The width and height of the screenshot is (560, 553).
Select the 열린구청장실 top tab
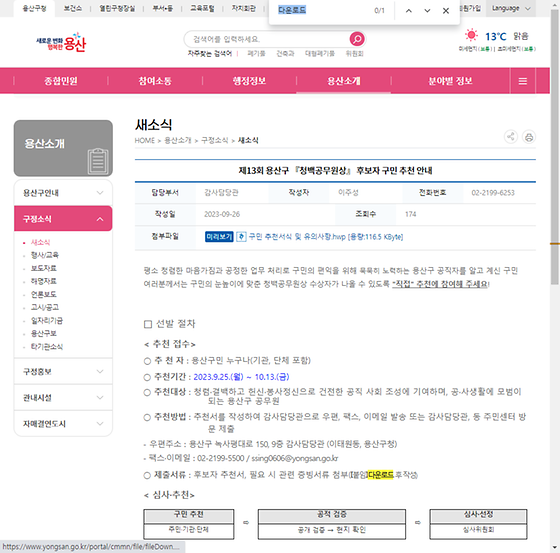117,8
